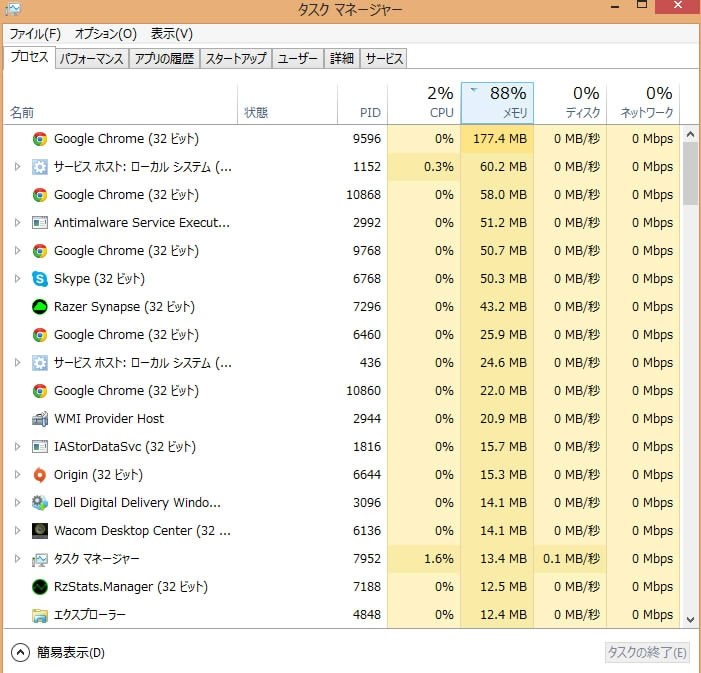
Task: Expand the Origin process group
Action: (17, 475)
